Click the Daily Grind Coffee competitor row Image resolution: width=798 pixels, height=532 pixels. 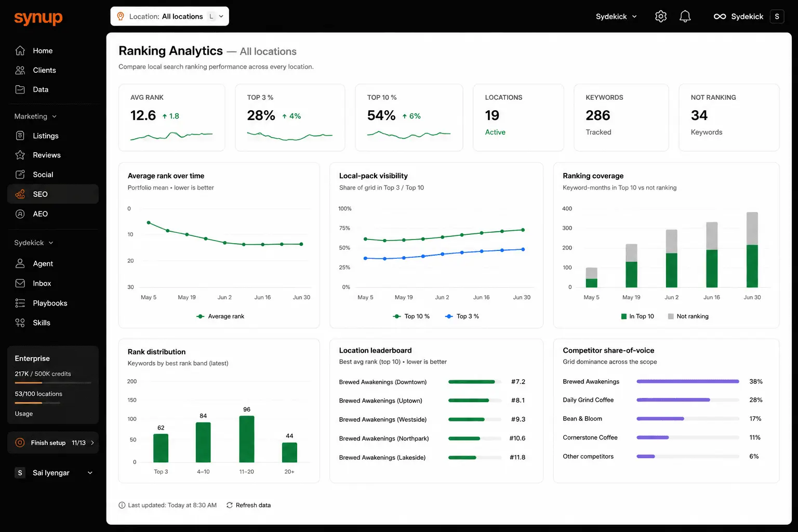point(663,400)
